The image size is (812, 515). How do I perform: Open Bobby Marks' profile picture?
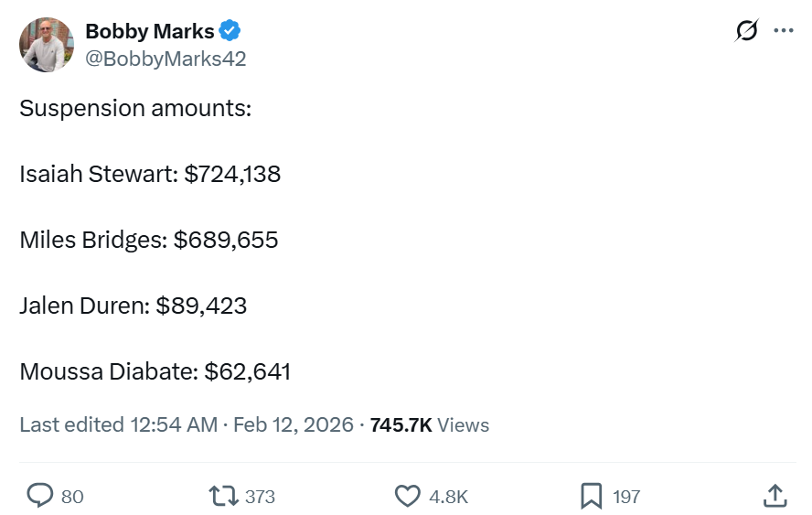pos(47,45)
